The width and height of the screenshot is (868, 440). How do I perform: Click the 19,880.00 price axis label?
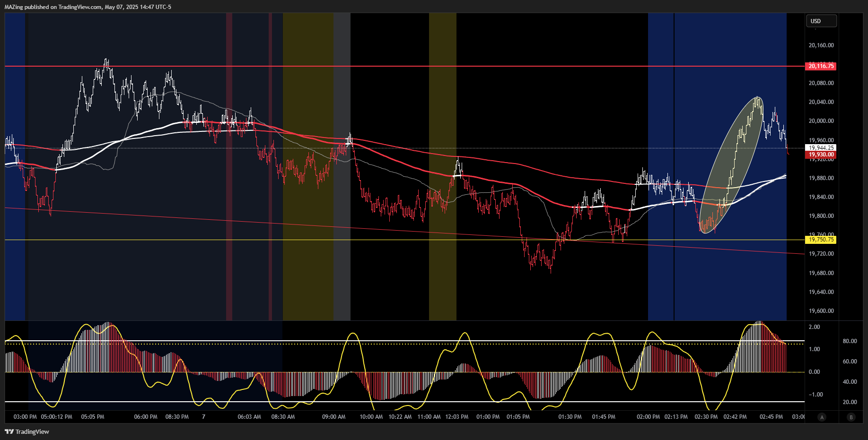821,178
